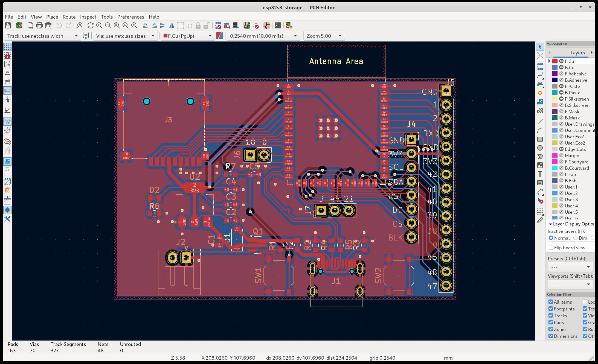
Task: Switch units to millimeters icon
Action: pyautogui.click(x=7, y=90)
